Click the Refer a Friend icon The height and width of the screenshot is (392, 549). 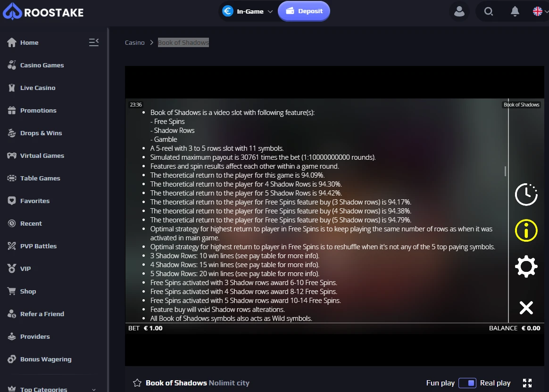[x=11, y=314]
